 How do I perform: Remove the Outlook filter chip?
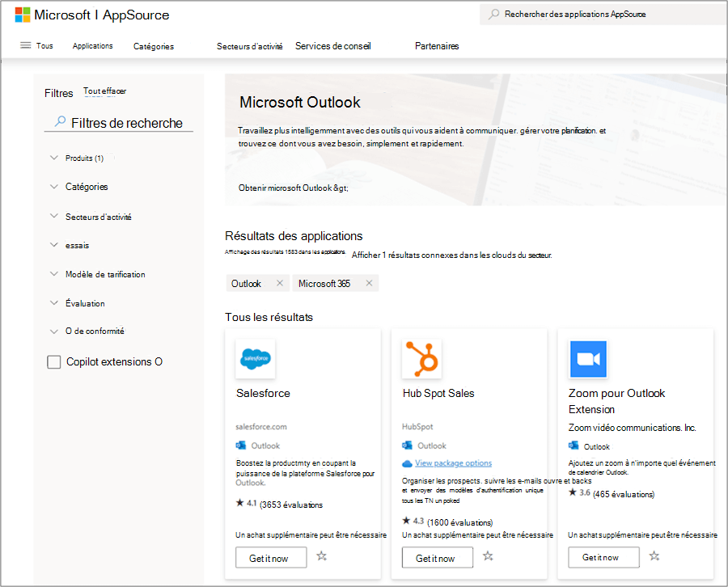[280, 283]
